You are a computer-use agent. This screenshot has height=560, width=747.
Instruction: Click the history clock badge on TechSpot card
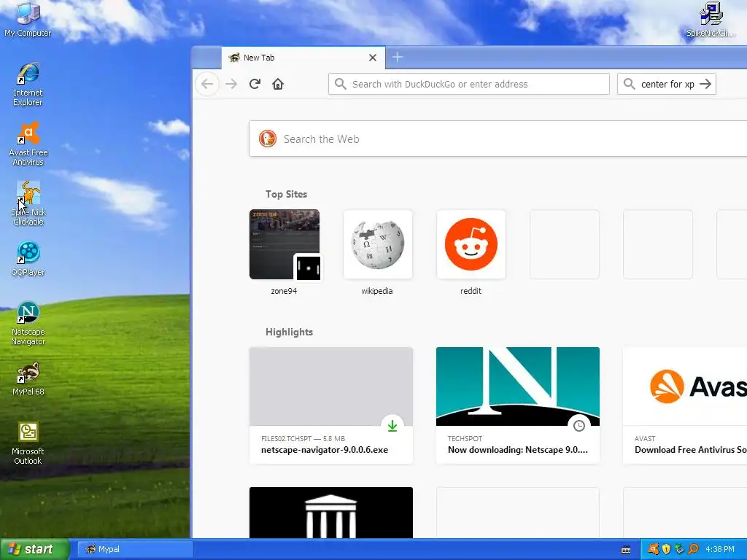578,426
